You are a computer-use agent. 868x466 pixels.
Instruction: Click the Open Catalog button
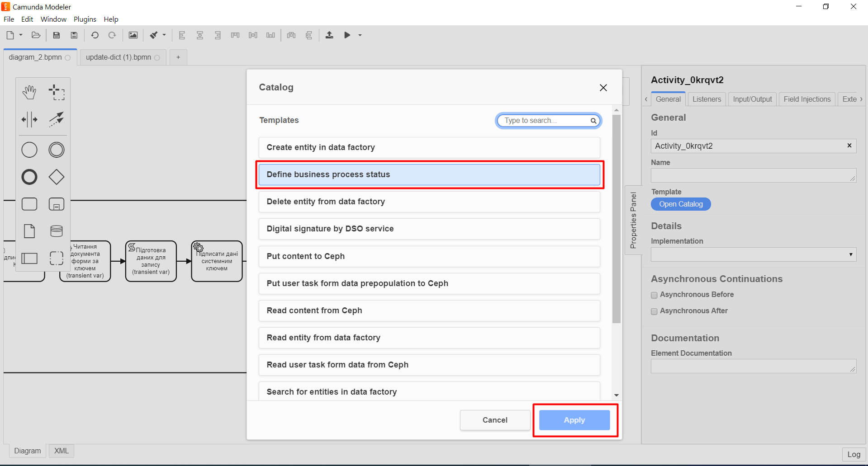click(681, 204)
